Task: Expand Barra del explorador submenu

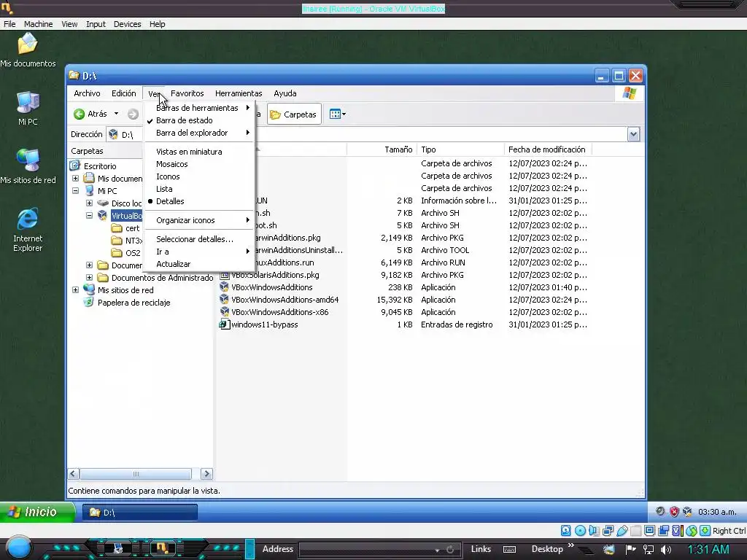Action: (200, 133)
